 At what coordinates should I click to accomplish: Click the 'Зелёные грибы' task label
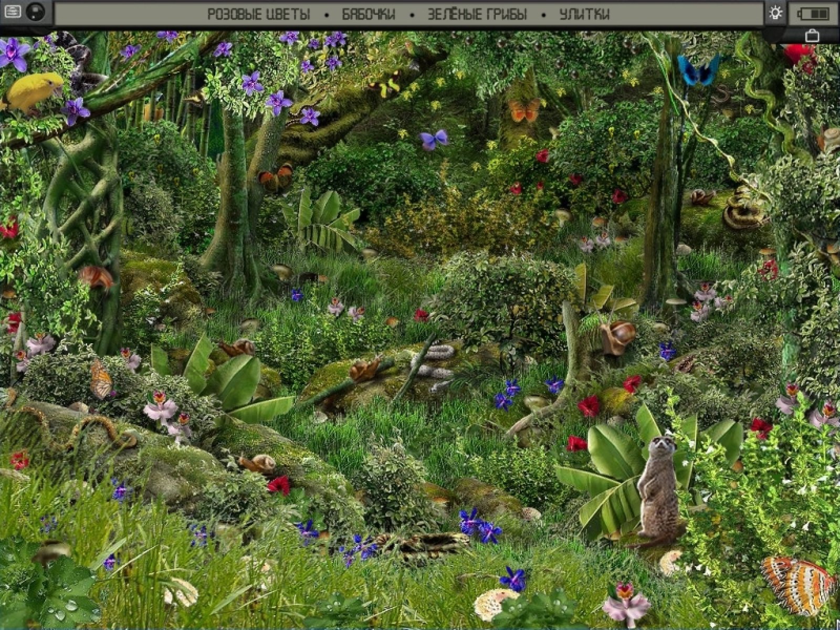click(477, 14)
